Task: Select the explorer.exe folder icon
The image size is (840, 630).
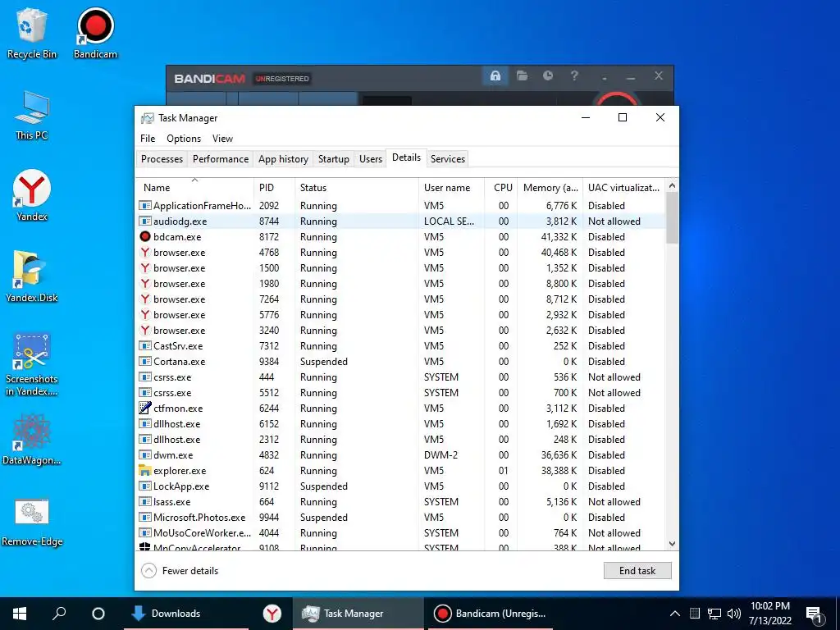Action: [x=144, y=470]
